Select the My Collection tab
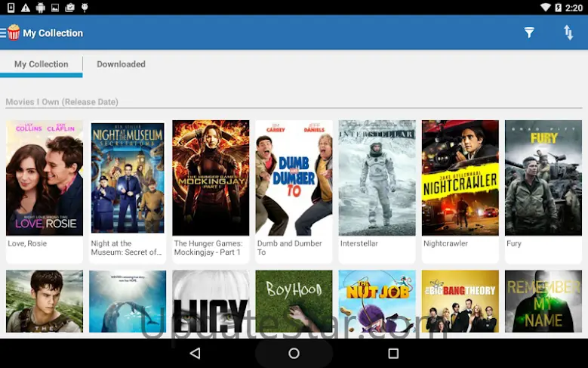This screenshot has width=588, height=368. click(x=42, y=64)
